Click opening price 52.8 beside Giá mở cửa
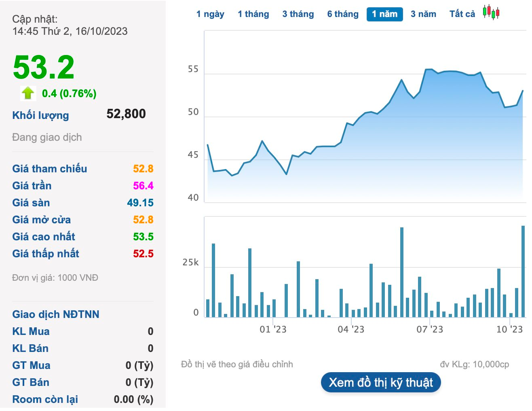 (x=143, y=220)
